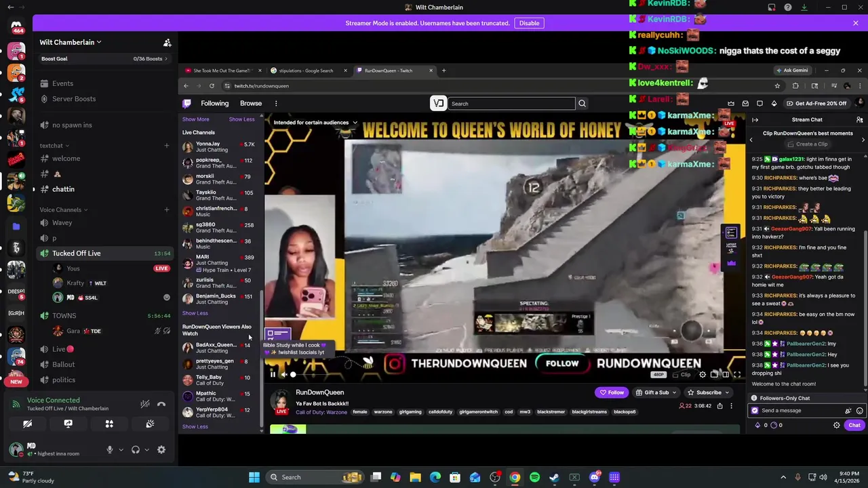Pause the Twitch stream

coord(273,374)
